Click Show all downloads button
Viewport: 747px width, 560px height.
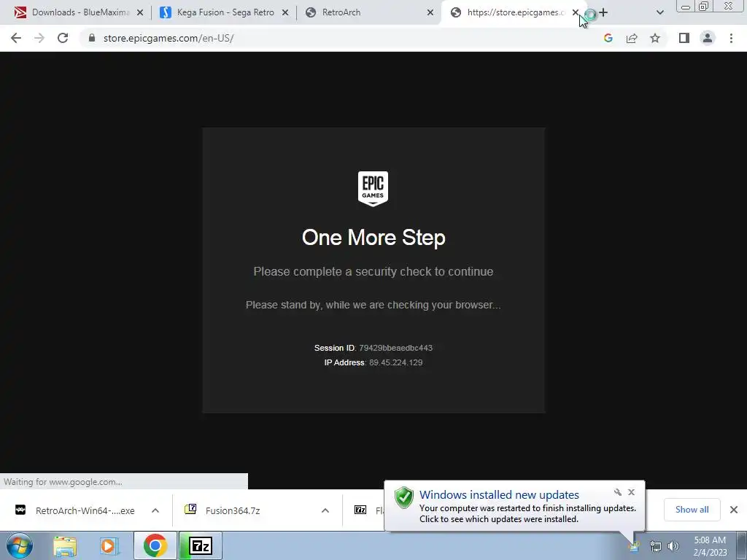(x=692, y=510)
